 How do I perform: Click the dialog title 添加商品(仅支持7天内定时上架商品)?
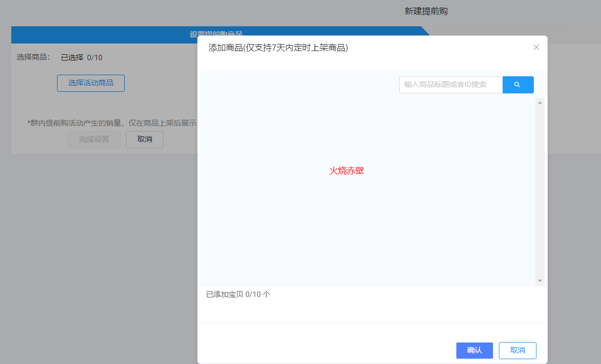click(x=278, y=48)
